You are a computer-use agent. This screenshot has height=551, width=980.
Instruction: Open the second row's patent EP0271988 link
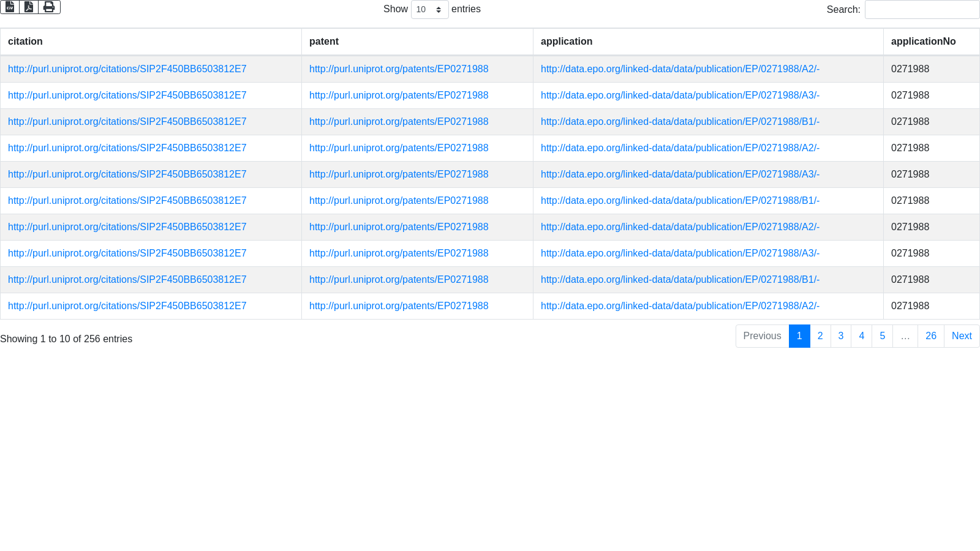pos(399,96)
